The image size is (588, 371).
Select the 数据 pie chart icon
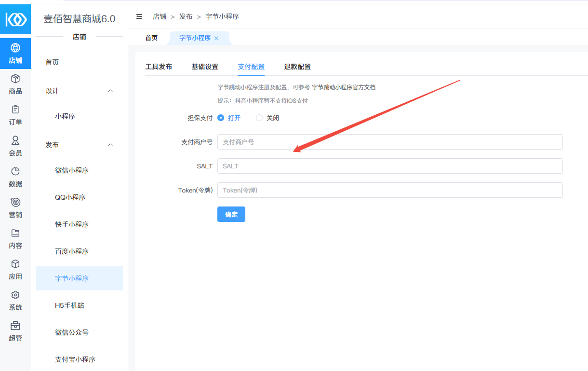pyautogui.click(x=15, y=172)
